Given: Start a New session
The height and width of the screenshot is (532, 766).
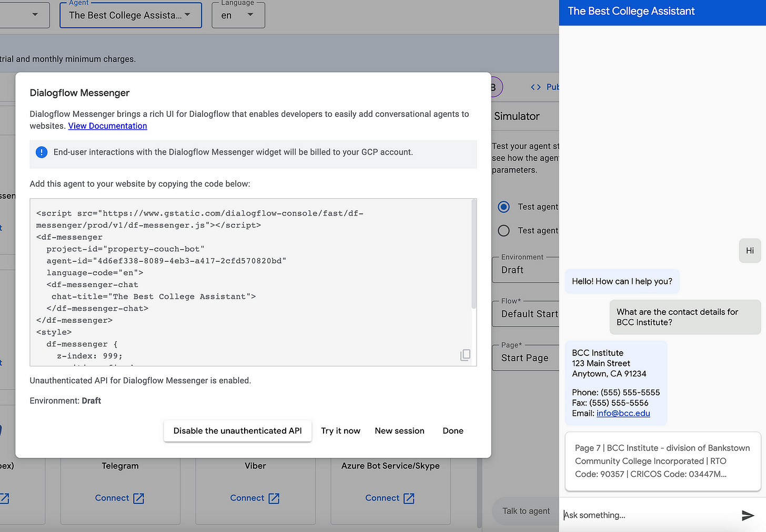Looking at the screenshot, I should pos(400,431).
